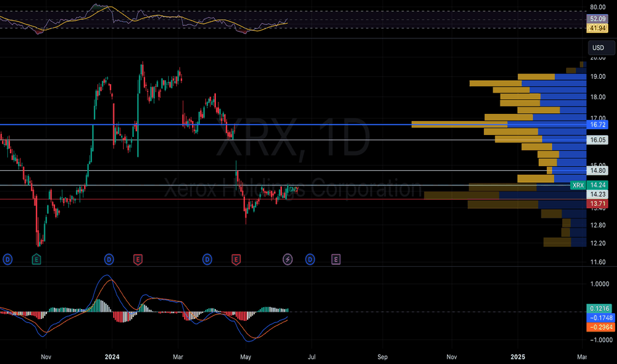This screenshot has height=364, width=617.
Task: Click the 12.80 price axis label
Action: coord(598,226)
